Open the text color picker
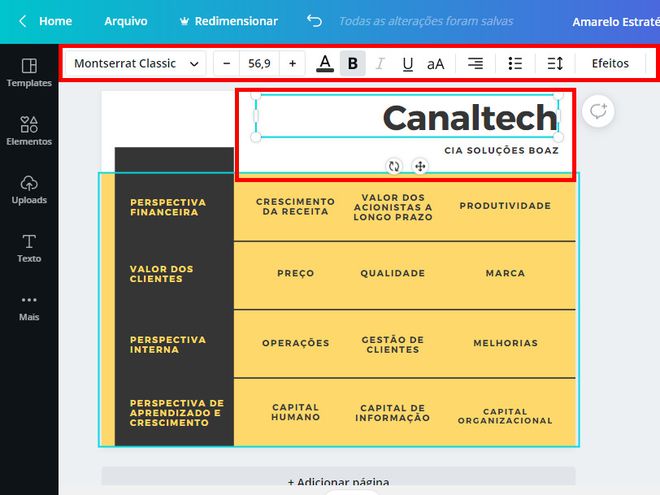This screenshot has height=495, width=660. coord(325,64)
